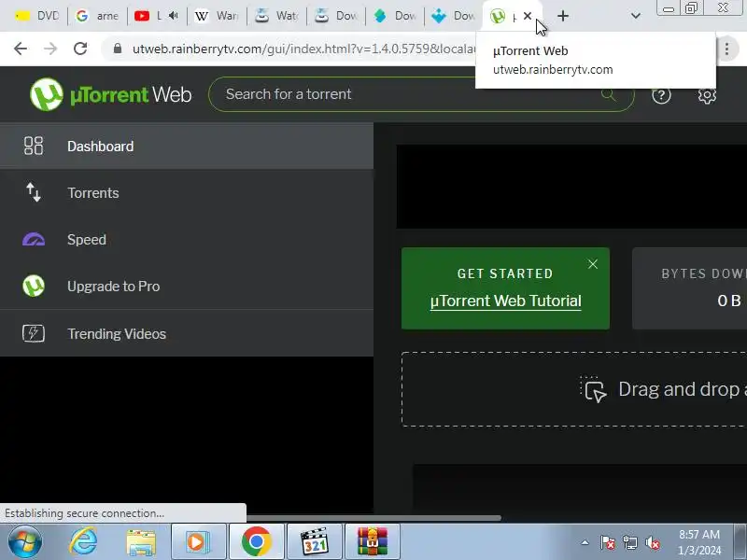This screenshot has width=747, height=560.
Task: Open Windows Media Player from the taskbar
Action: pyautogui.click(x=198, y=542)
